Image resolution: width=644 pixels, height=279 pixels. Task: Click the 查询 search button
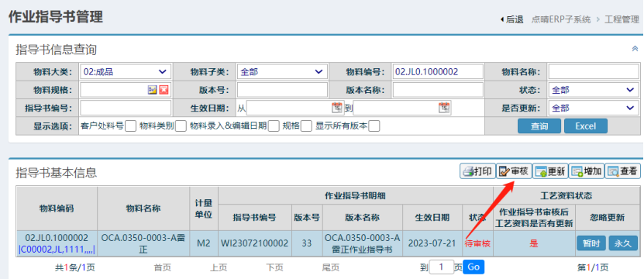coord(539,126)
